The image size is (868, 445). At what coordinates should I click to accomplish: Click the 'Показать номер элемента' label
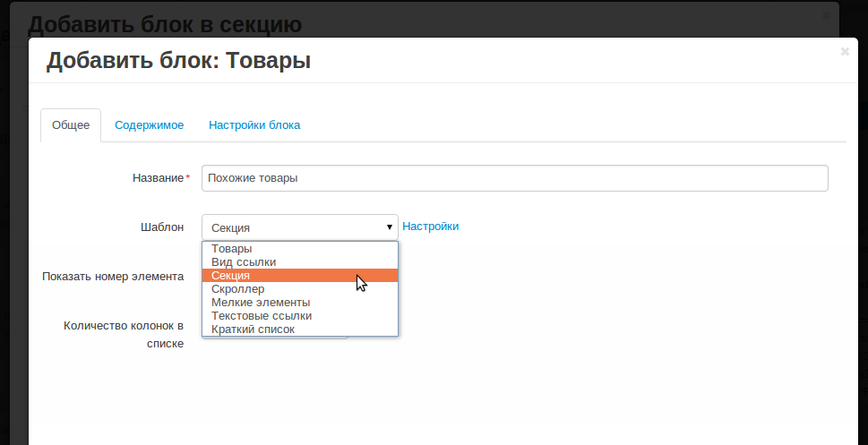113,276
